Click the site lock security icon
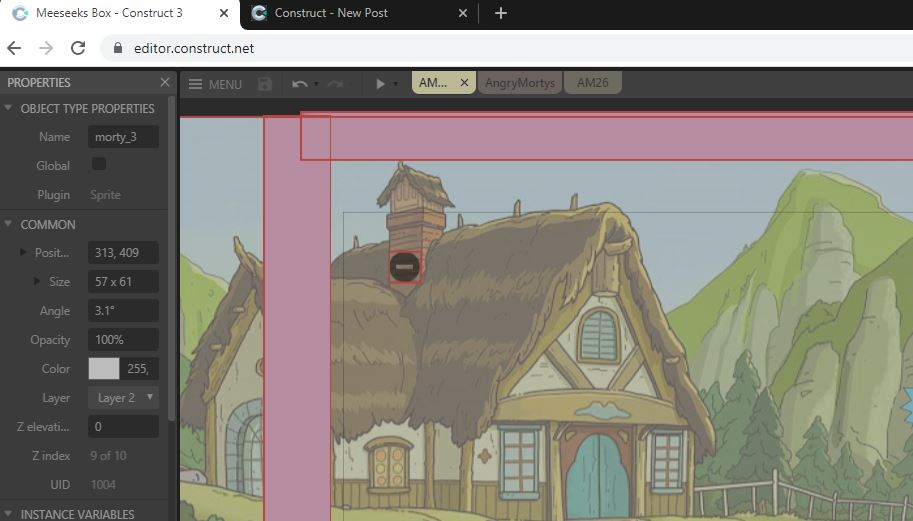Image resolution: width=913 pixels, height=521 pixels. click(118, 48)
